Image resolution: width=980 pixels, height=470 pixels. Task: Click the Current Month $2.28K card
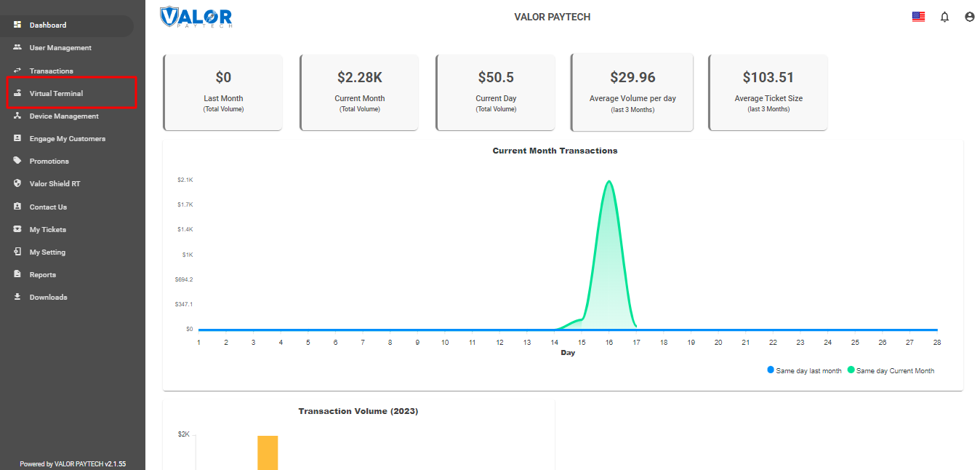(359, 92)
